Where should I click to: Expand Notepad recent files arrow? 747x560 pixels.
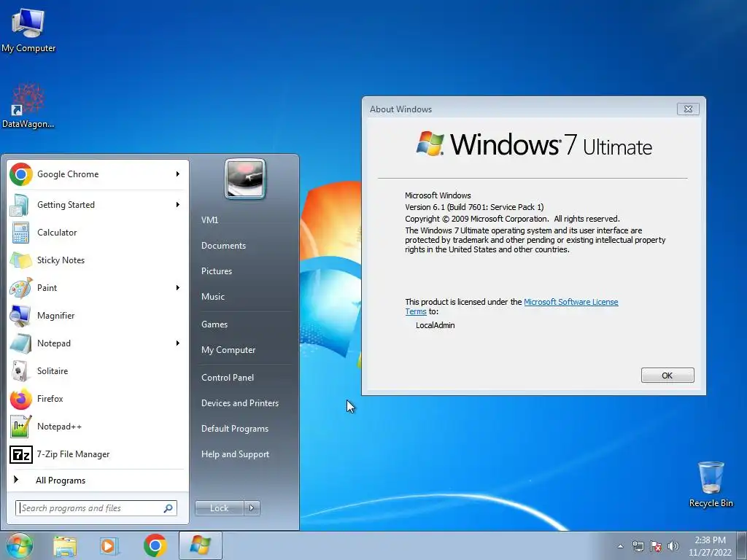coord(178,343)
